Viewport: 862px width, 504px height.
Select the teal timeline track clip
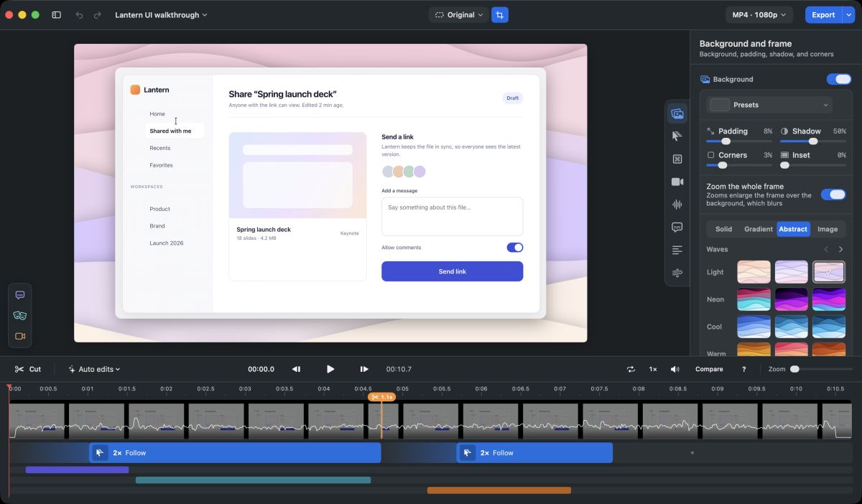pyautogui.click(x=253, y=480)
